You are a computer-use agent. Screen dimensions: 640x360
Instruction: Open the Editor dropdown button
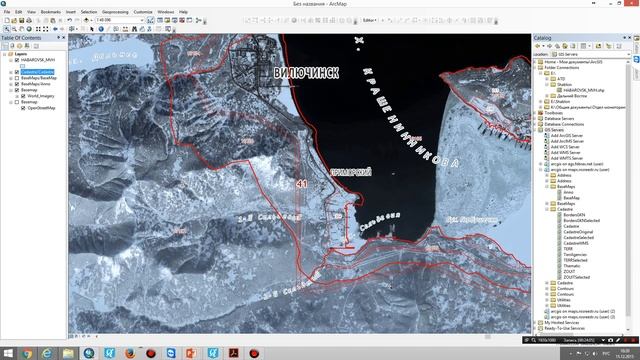click(370, 20)
